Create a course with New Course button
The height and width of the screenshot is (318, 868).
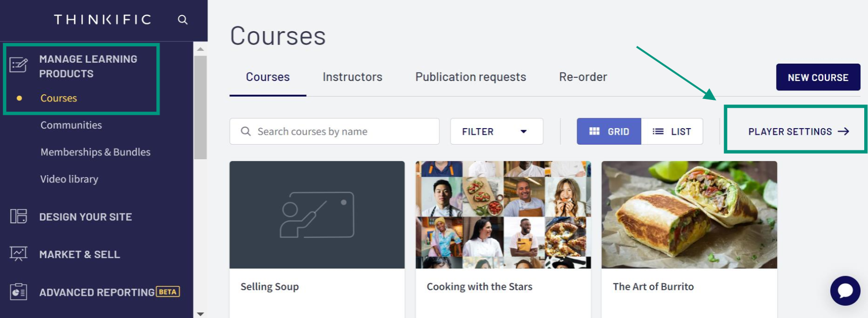coord(818,77)
